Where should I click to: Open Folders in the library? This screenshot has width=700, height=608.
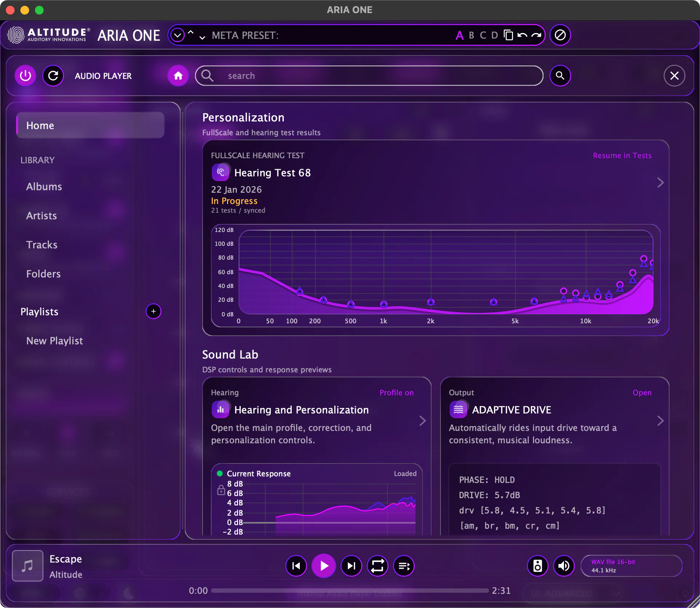click(x=43, y=274)
